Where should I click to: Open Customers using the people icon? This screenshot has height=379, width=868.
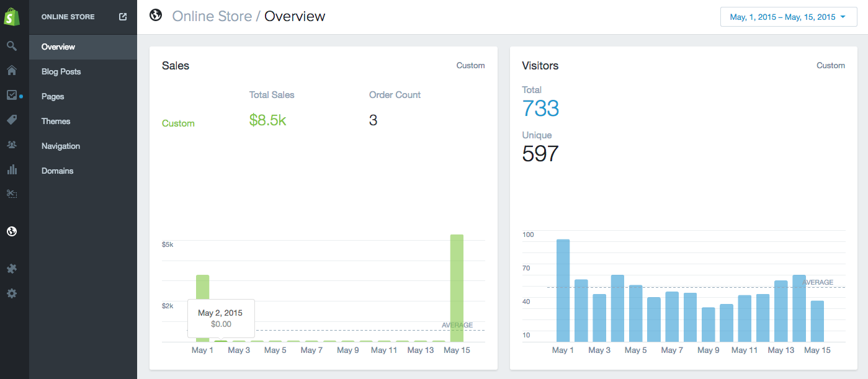tap(12, 145)
